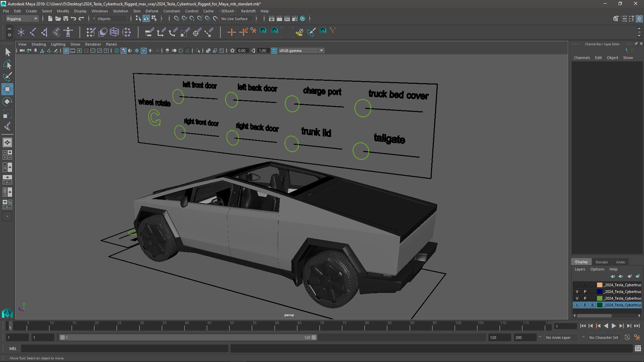Toggle visibility of peach-colored layer
The height and width of the screenshot is (362, 644).
point(577,285)
